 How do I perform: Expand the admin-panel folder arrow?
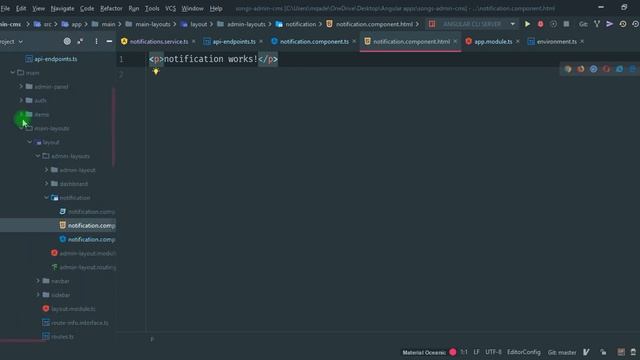(21, 87)
